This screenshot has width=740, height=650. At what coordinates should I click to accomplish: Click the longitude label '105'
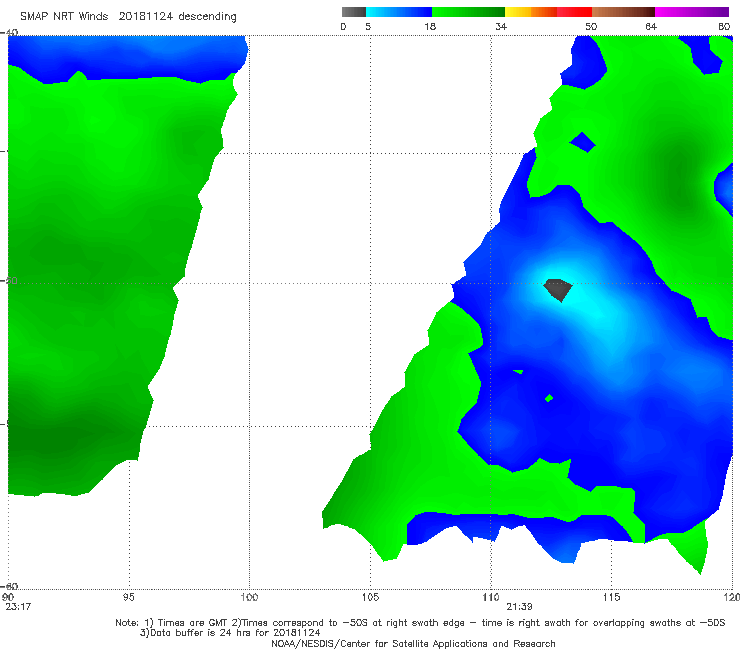pos(370,597)
